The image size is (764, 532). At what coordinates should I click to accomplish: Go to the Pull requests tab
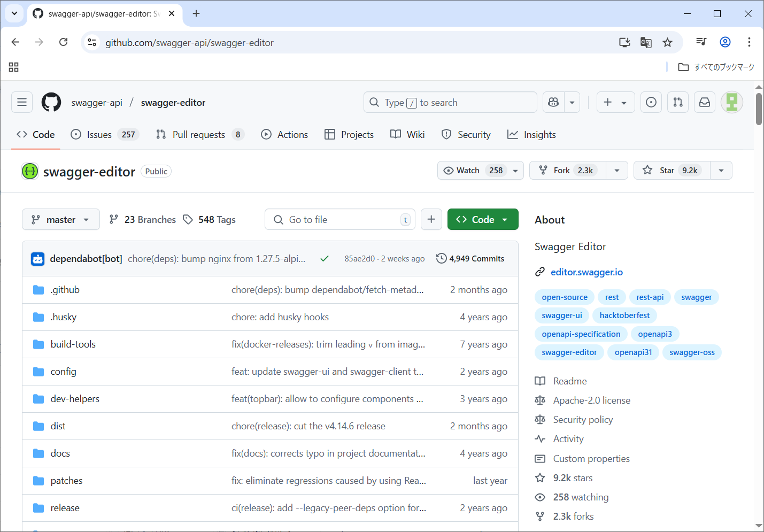point(199,135)
